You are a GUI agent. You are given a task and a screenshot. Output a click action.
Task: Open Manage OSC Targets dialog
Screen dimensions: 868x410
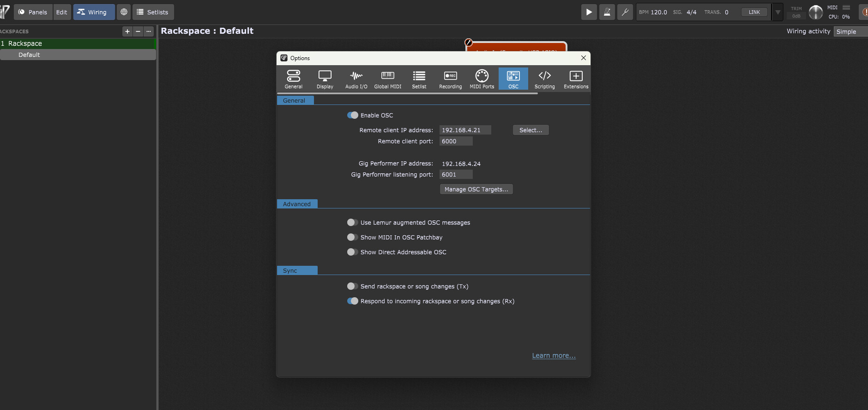tap(476, 189)
